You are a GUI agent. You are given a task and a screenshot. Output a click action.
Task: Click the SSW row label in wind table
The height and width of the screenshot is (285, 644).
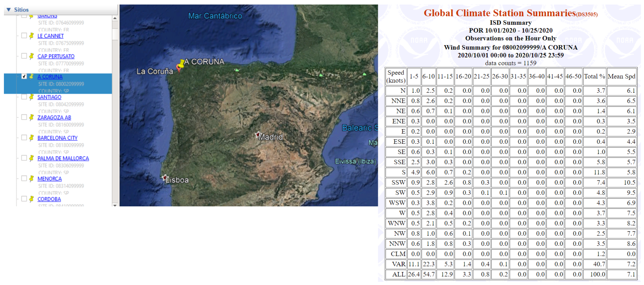(396, 183)
